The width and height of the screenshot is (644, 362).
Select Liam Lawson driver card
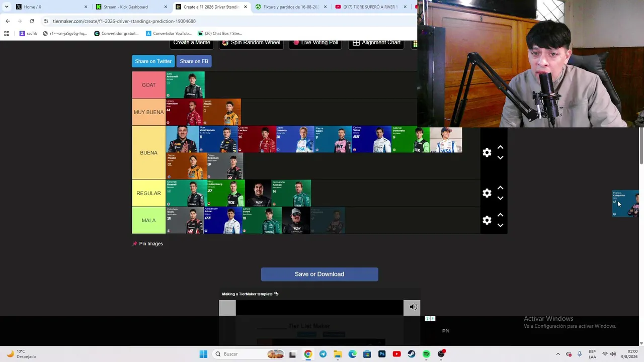coord(295,139)
